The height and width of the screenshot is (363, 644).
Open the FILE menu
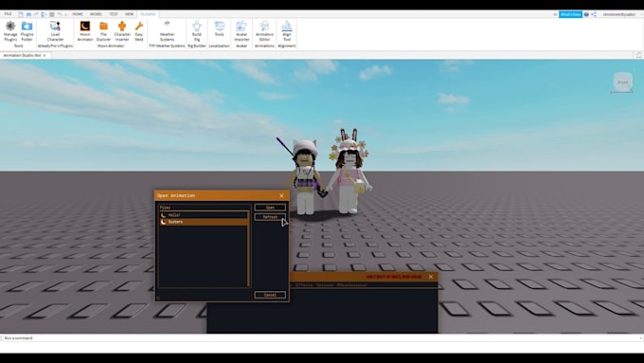pyautogui.click(x=8, y=14)
